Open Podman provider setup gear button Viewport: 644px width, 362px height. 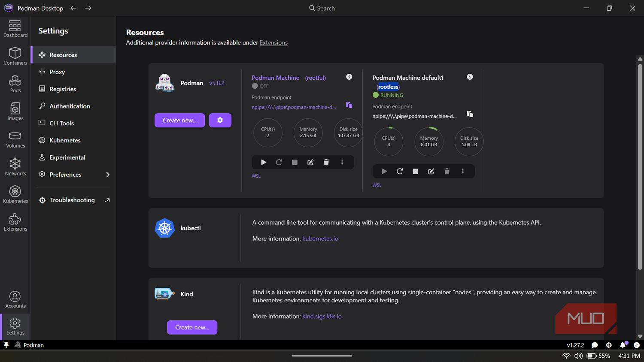point(220,121)
